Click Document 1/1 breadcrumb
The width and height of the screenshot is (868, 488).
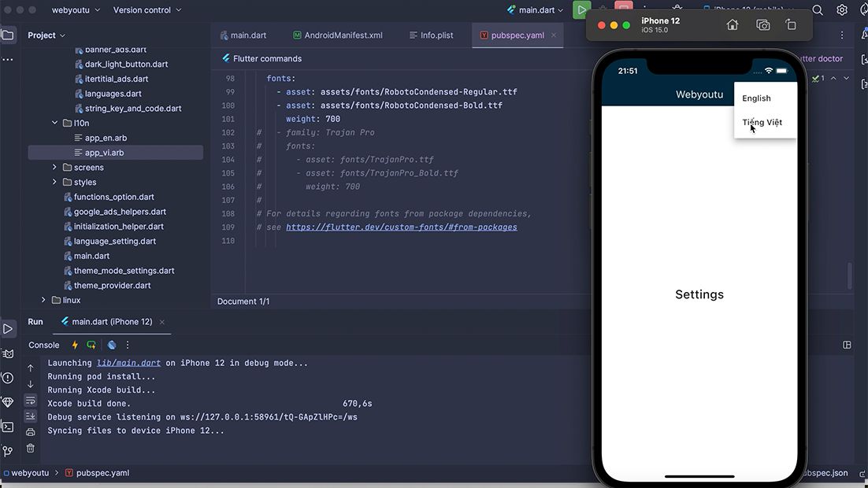tap(243, 301)
